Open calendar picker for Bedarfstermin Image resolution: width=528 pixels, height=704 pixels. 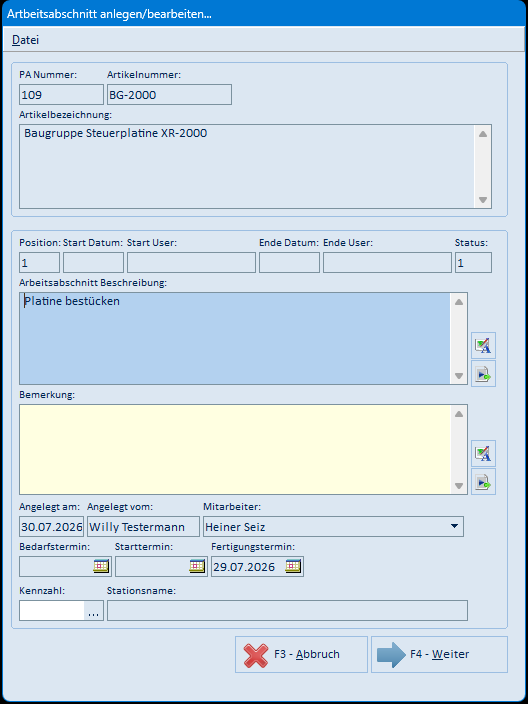coord(101,566)
